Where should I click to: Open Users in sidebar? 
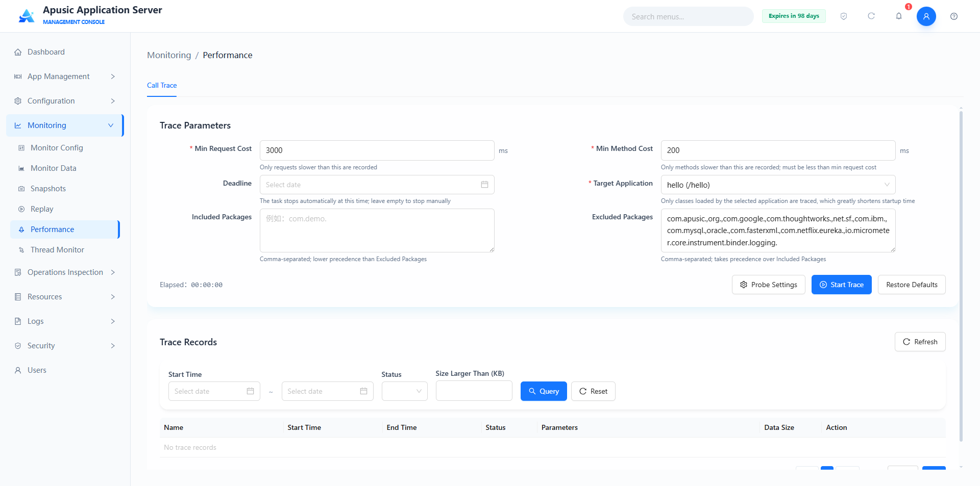coord(65,370)
